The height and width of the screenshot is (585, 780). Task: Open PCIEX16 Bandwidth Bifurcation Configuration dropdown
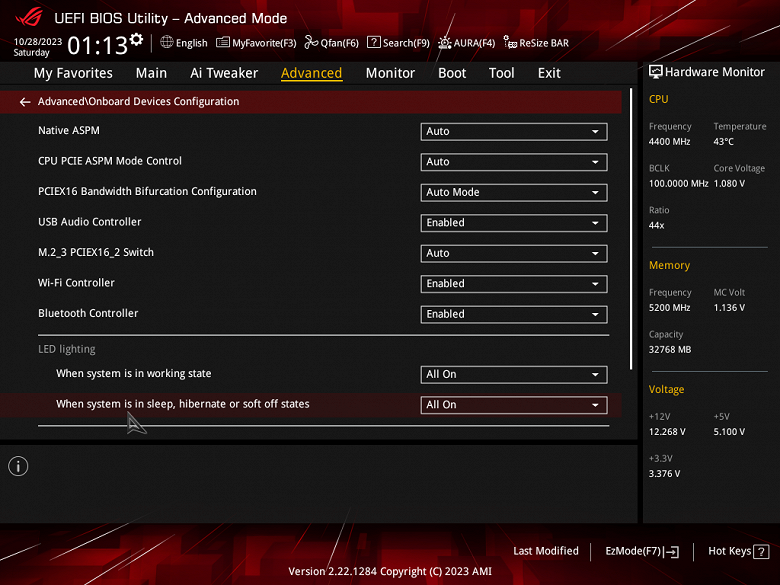[x=514, y=193]
